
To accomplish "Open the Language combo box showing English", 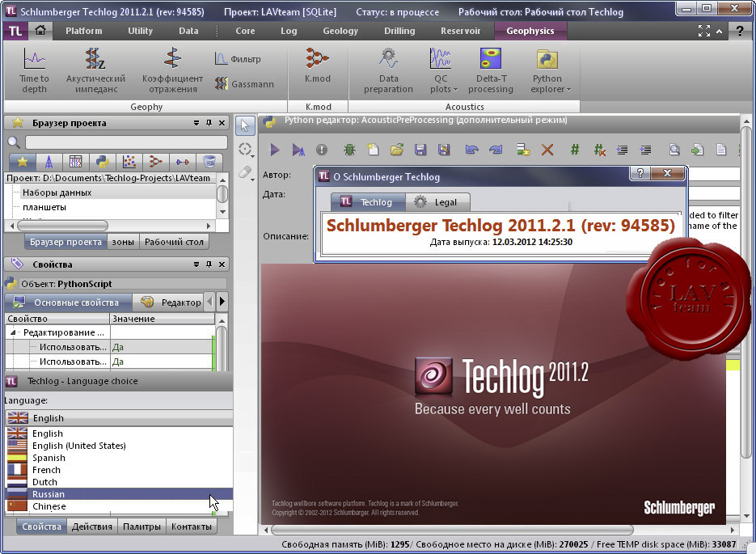I will (119, 418).
